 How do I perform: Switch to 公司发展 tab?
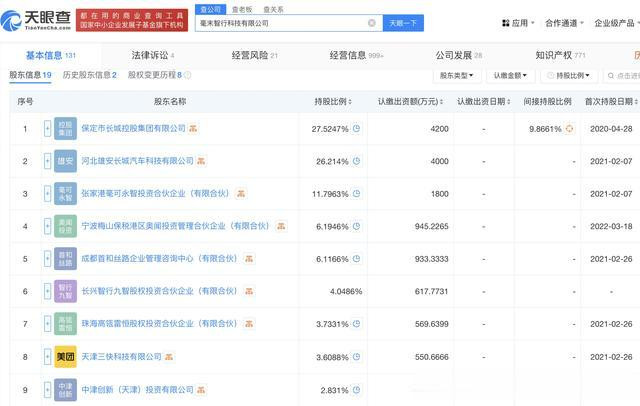click(458, 55)
